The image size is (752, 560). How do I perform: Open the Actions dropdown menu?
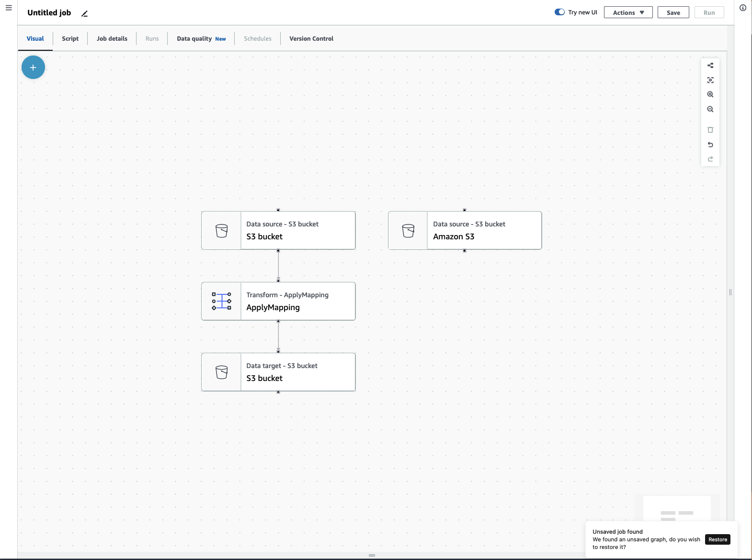(628, 12)
